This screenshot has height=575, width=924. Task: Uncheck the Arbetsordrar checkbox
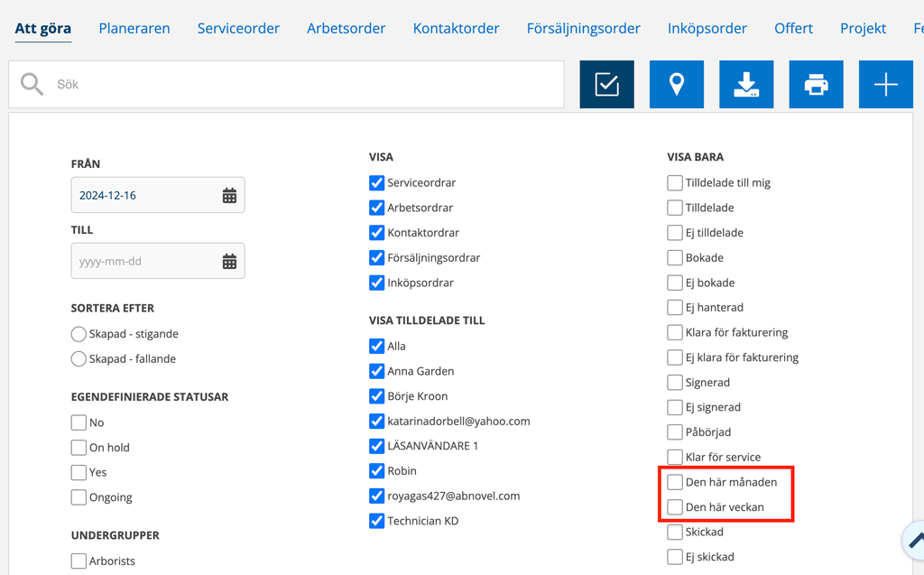coord(376,208)
